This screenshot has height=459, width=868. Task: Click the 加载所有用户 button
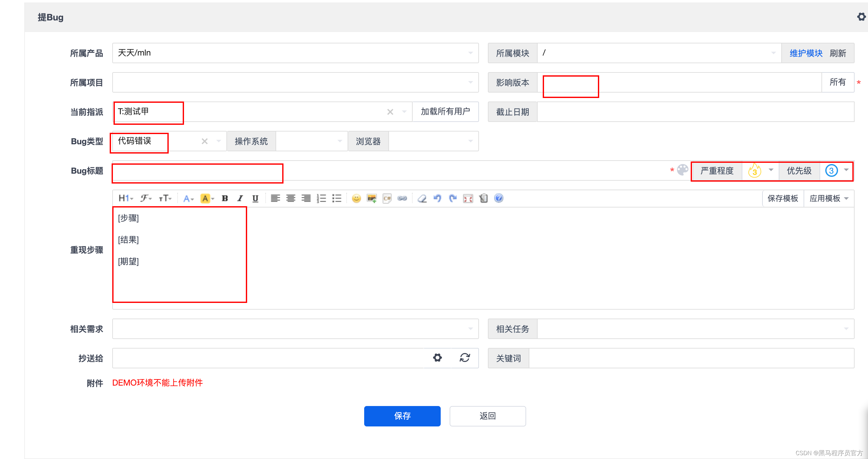click(x=445, y=112)
